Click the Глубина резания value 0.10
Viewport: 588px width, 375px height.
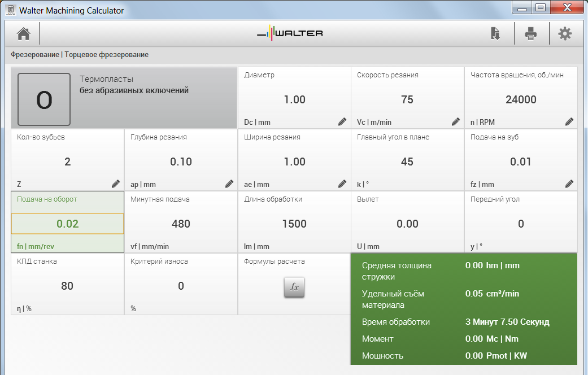(181, 162)
